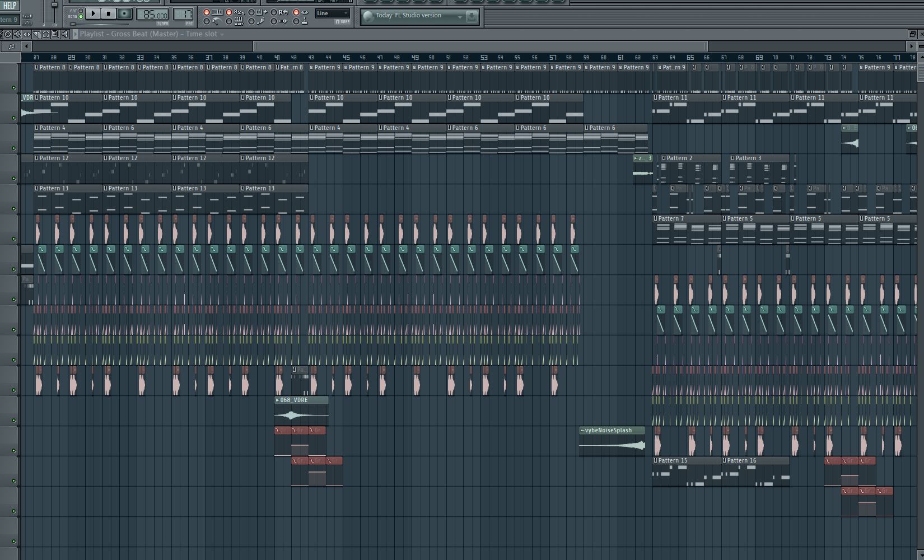Click the playlist window restore icon
Screen dimensions: 924x560
[x=912, y=34]
